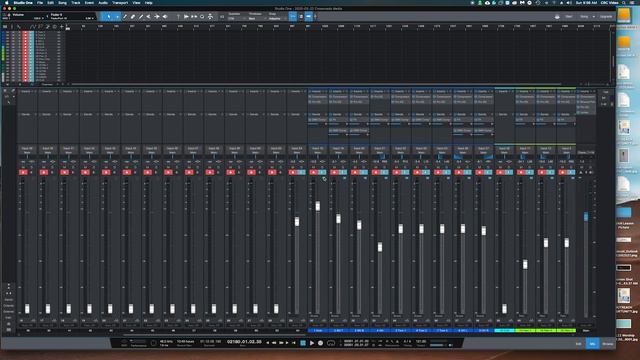Open the Studio One application menu
The height and width of the screenshot is (360, 640).
pyautogui.click(x=23, y=3)
